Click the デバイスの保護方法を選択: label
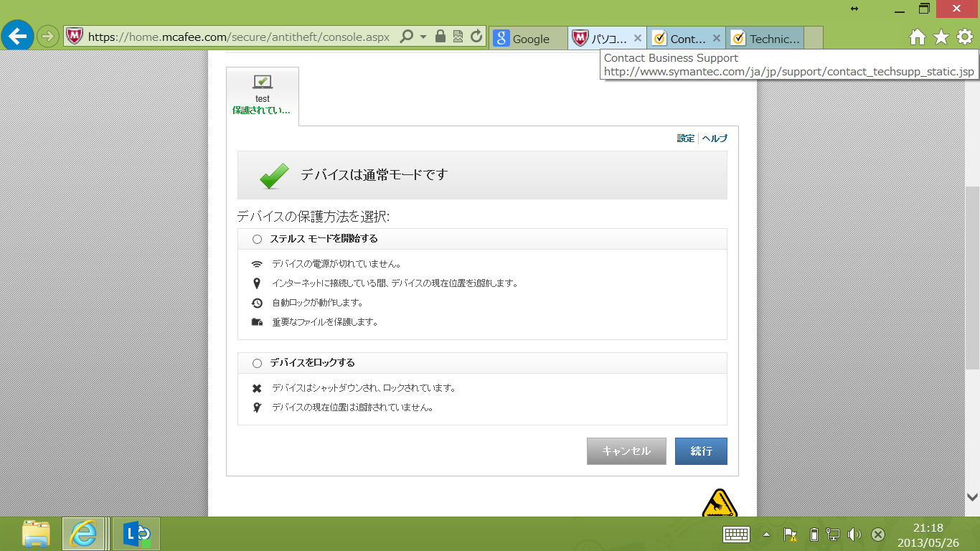The height and width of the screenshot is (551, 980). pyautogui.click(x=313, y=217)
